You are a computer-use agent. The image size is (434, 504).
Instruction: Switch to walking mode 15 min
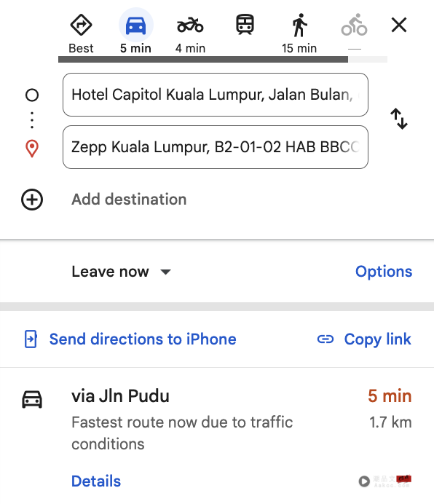(299, 25)
